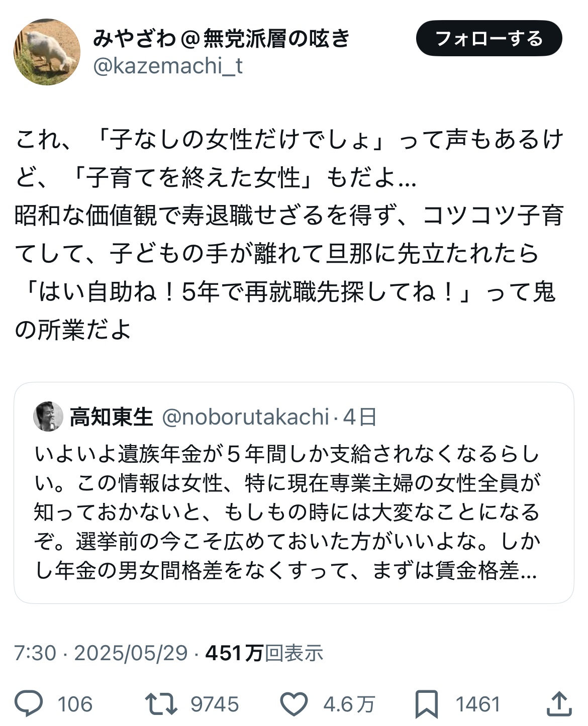Click the 9745 reposts count
Viewport: 588px width, 726px height.
point(215,704)
